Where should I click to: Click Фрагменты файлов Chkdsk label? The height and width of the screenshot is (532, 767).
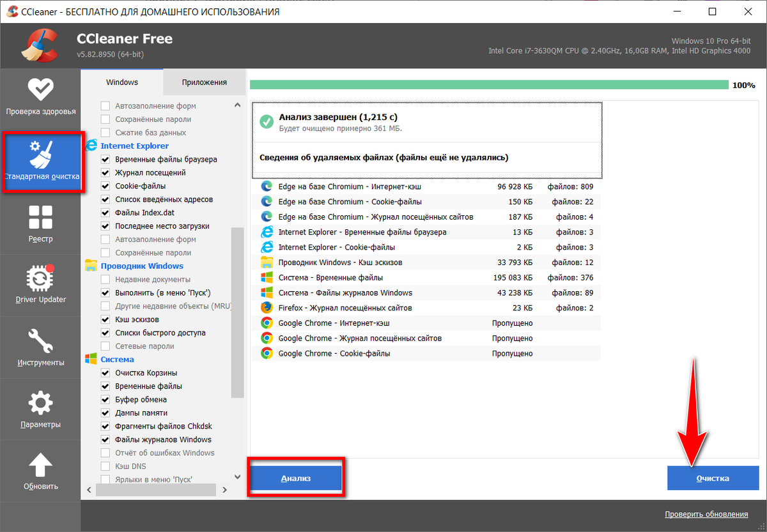coord(164,426)
